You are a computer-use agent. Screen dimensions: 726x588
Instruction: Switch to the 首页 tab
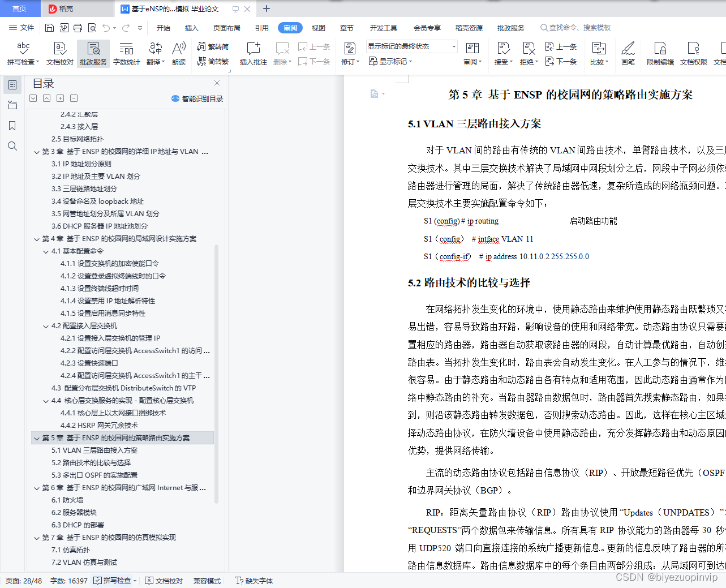click(20, 8)
